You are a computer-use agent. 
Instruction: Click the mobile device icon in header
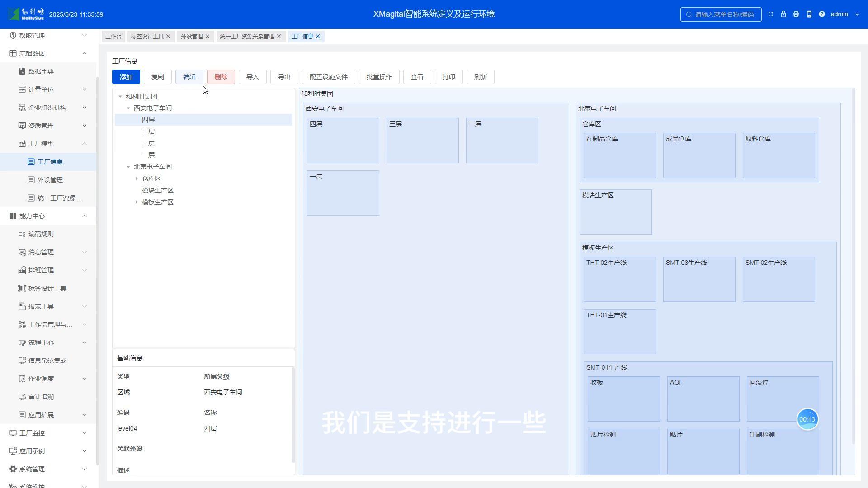(x=809, y=14)
